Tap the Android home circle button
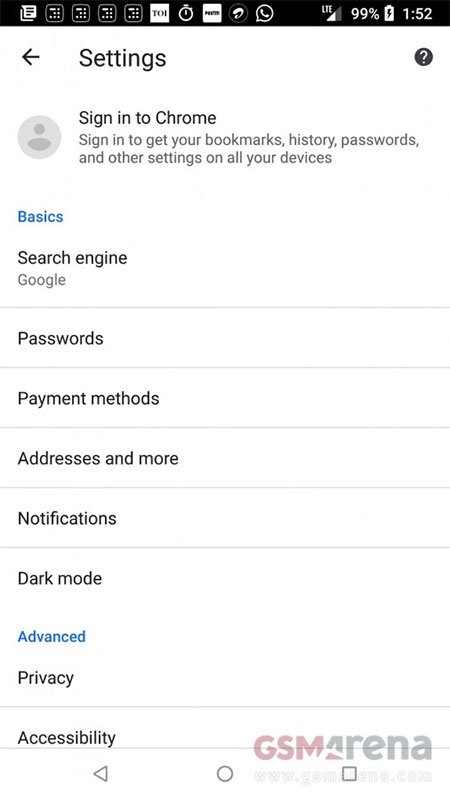Viewport: 450px width, 800px height. [x=224, y=773]
